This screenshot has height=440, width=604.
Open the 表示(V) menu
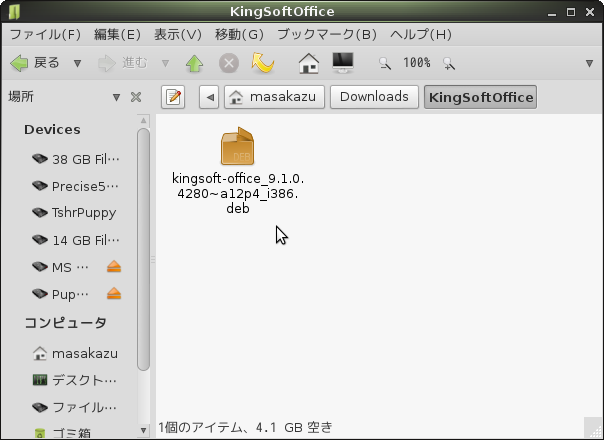point(178,35)
